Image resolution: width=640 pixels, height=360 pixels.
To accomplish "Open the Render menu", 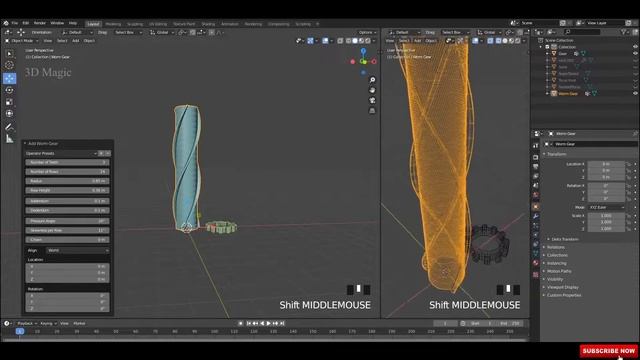I will [40, 23].
